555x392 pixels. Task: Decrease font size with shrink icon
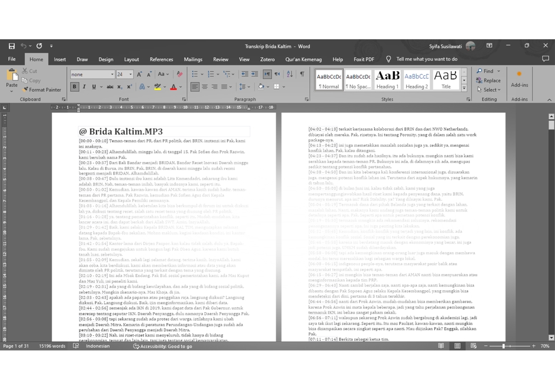tap(149, 75)
